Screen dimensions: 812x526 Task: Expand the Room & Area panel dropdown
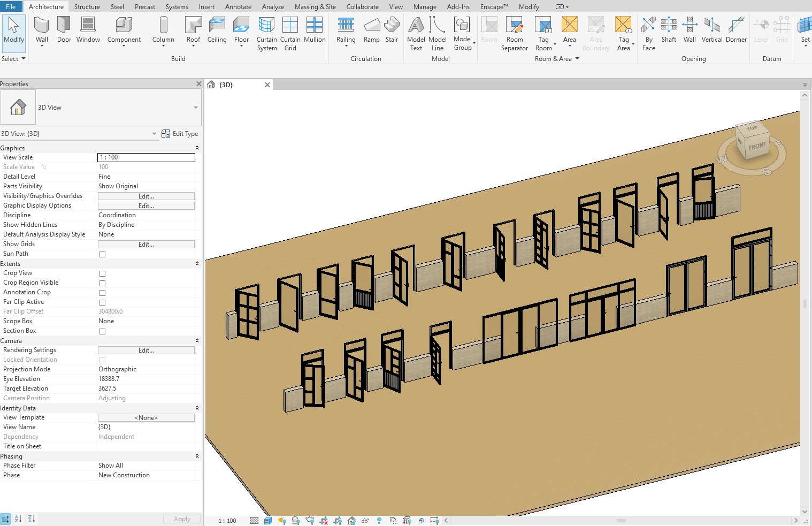coord(577,59)
